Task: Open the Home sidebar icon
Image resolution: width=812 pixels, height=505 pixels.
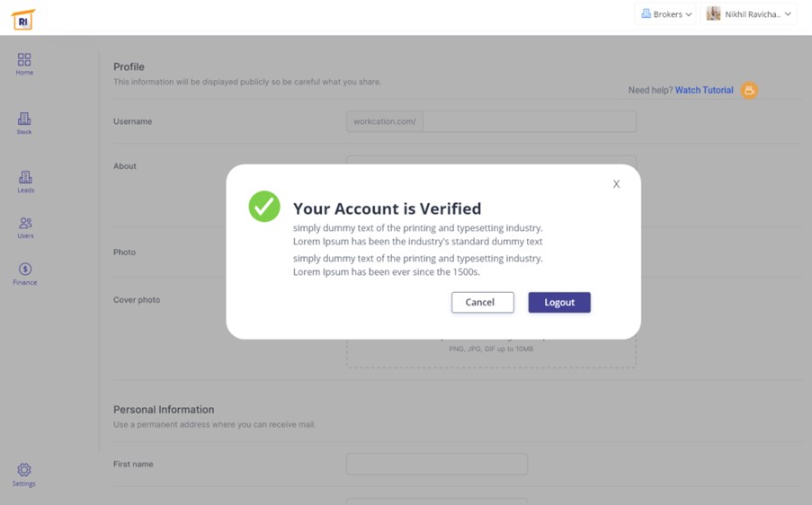Action: 24,60
